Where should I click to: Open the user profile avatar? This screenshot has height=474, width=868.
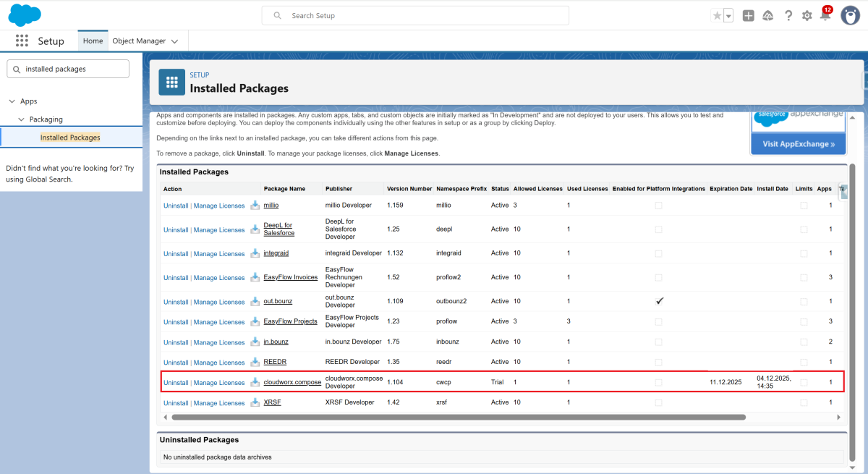pos(850,15)
